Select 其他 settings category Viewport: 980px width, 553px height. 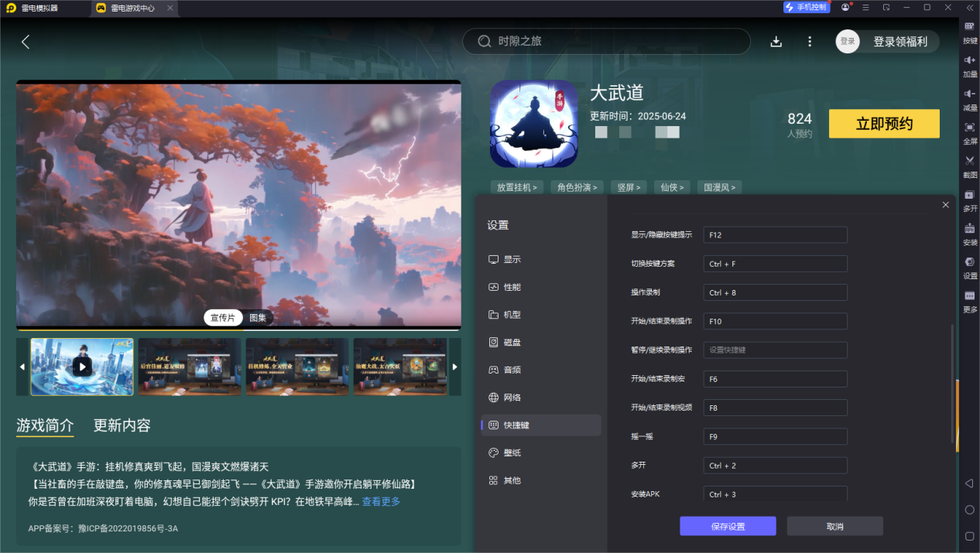(x=541, y=480)
